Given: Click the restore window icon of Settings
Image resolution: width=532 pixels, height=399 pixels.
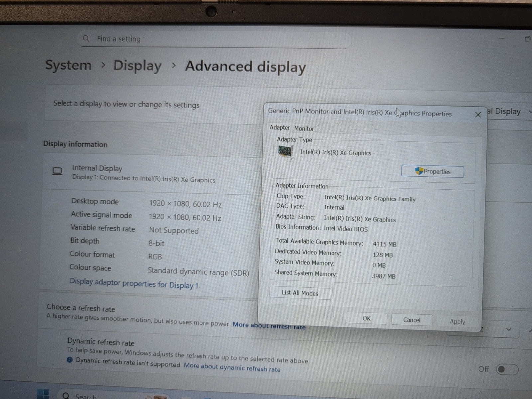Looking at the screenshot, I should click(x=527, y=39).
